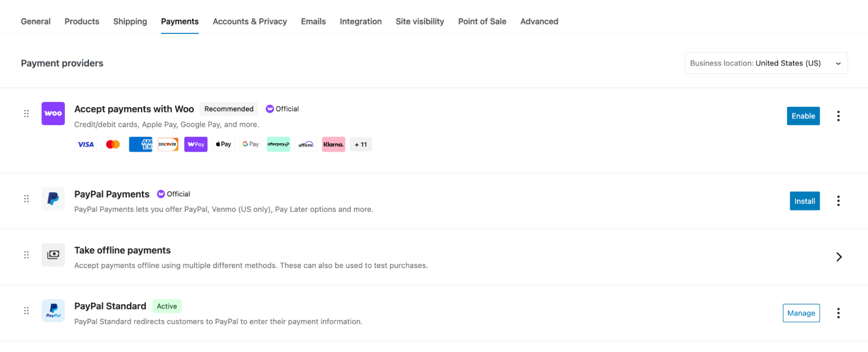Click the 'PayPal Standard' title
The height and width of the screenshot is (352, 868).
click(x=110, y=306)
